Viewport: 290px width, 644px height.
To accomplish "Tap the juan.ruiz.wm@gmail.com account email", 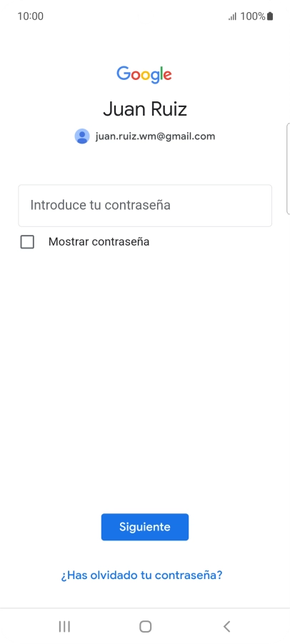I will (x=155, y=136).
